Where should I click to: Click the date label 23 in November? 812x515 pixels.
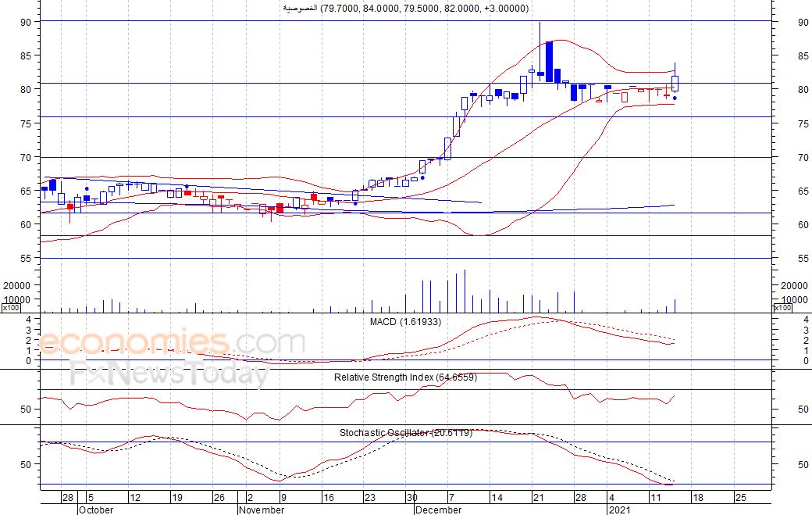(x=370, y=497)
